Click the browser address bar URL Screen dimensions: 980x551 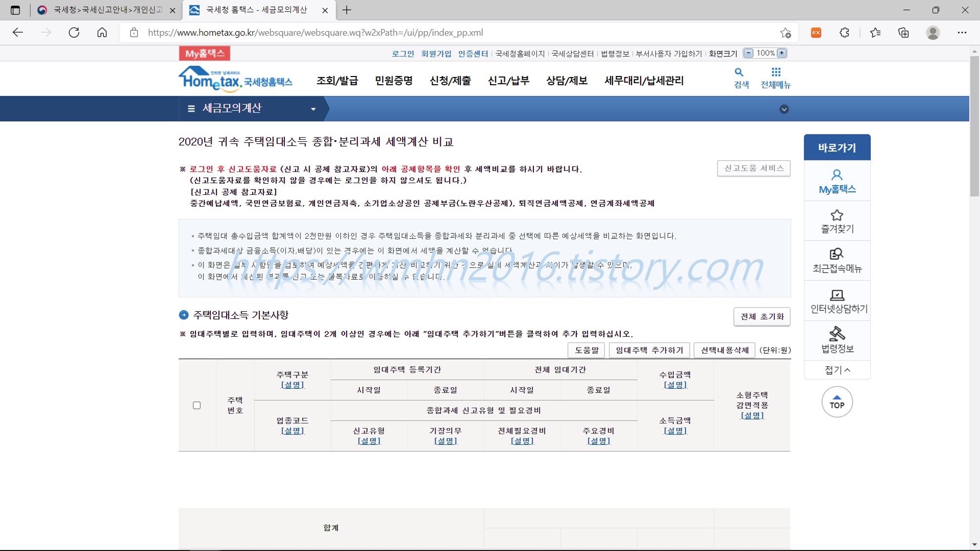coord(315,33)
